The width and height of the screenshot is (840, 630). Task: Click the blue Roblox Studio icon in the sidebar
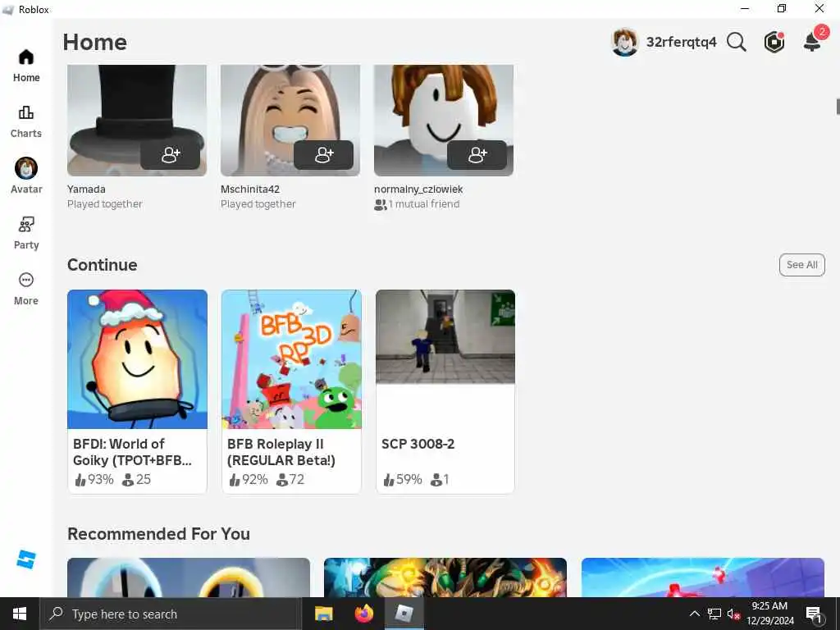[x=25, y=559]
